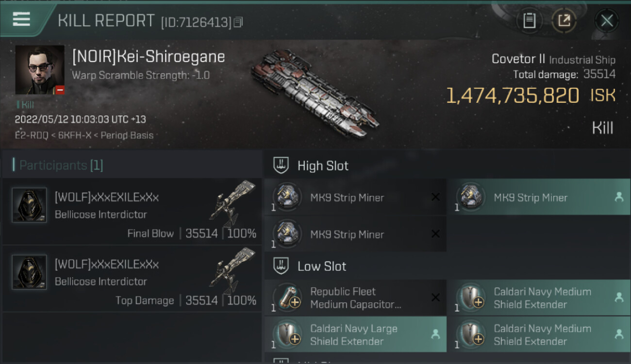Inspect the Covetor II ship image
The width and height of the screenshot is (631, 364).
coord(315,91)
